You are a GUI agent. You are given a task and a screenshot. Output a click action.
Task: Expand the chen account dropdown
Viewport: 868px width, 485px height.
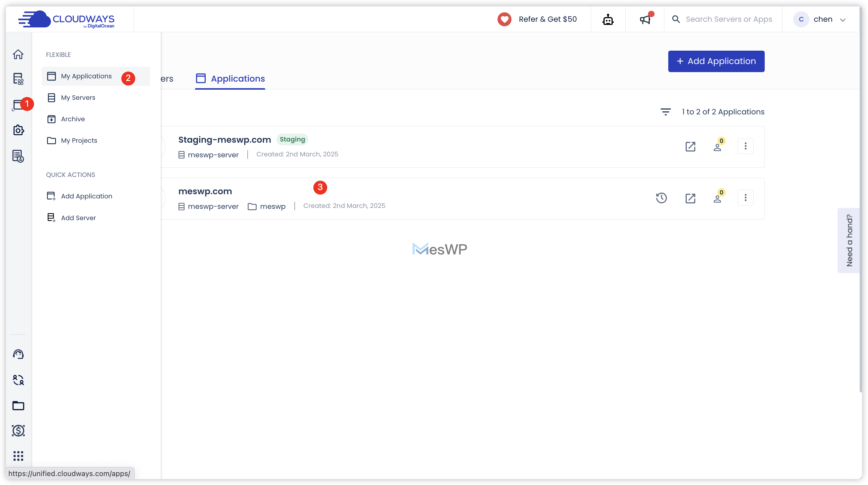842,20
